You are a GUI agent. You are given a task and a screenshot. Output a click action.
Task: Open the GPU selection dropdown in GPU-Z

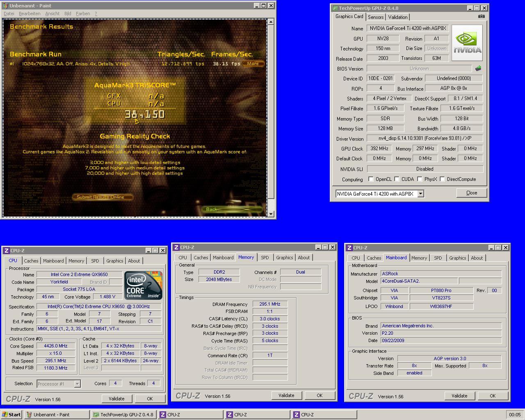420,194
